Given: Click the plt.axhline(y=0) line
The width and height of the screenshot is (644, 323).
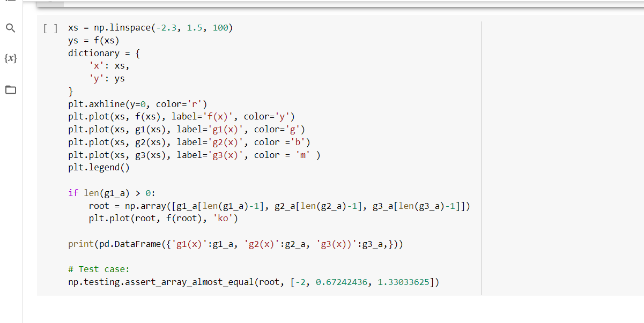Looking at the screenshot, I should 137,103.
